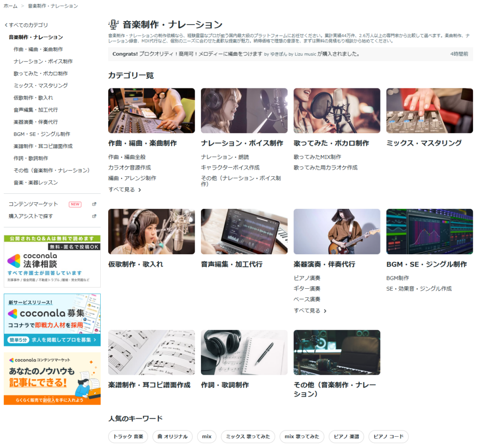
Task: Open the coconala 法律相談 banner
Action: (x=52, y=261)
